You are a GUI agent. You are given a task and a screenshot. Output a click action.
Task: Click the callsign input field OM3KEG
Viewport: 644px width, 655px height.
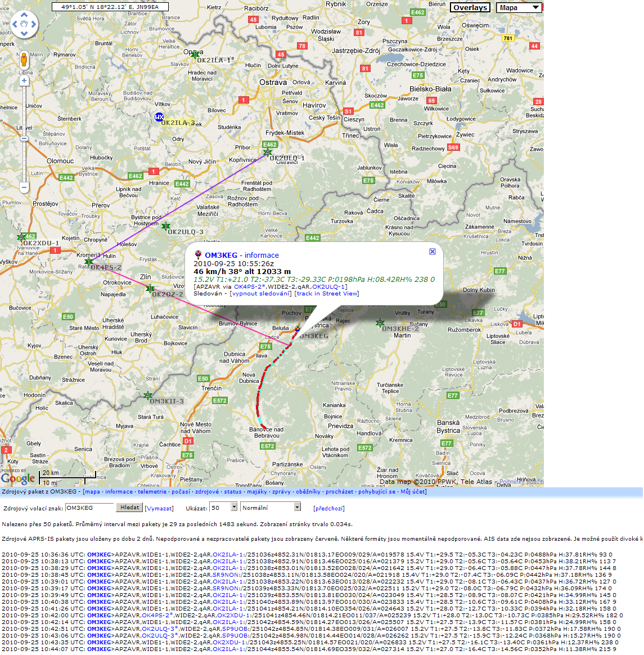coord(89,508)
